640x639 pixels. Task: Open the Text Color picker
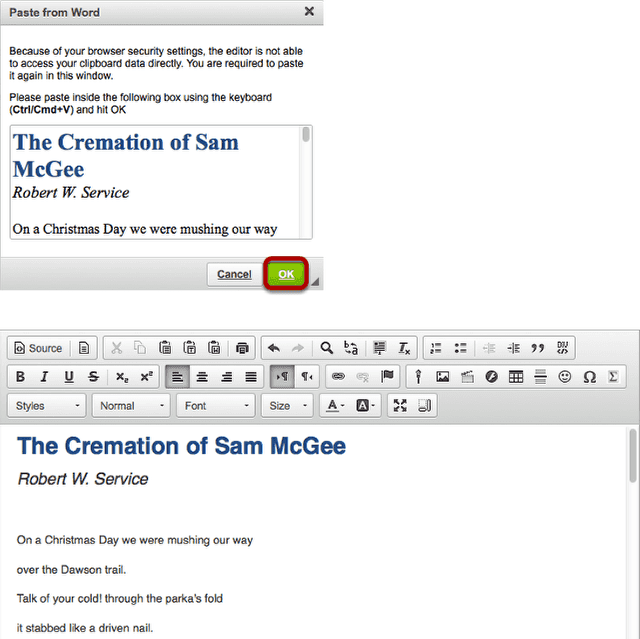336,406
